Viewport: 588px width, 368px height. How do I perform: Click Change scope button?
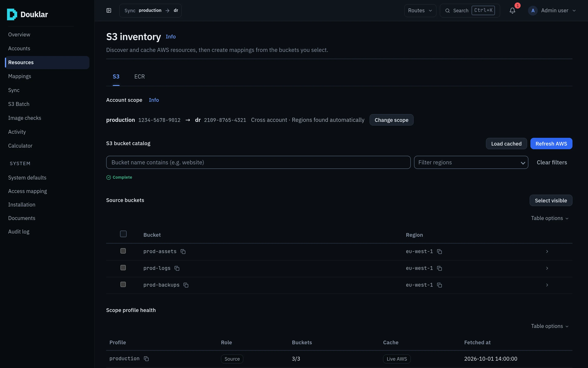point(391,120)
